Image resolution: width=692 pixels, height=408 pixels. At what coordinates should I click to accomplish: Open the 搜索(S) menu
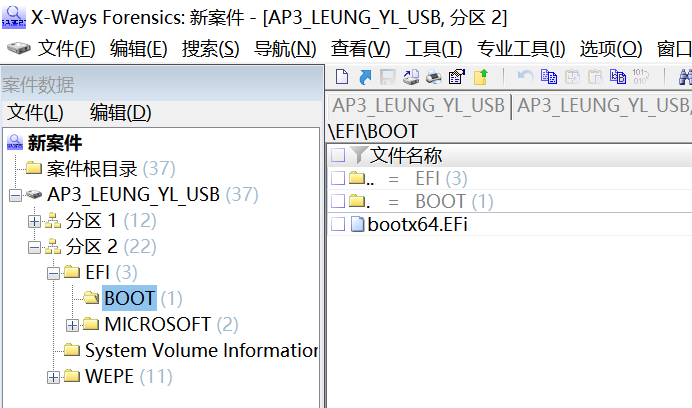click(x=211, y=48)
